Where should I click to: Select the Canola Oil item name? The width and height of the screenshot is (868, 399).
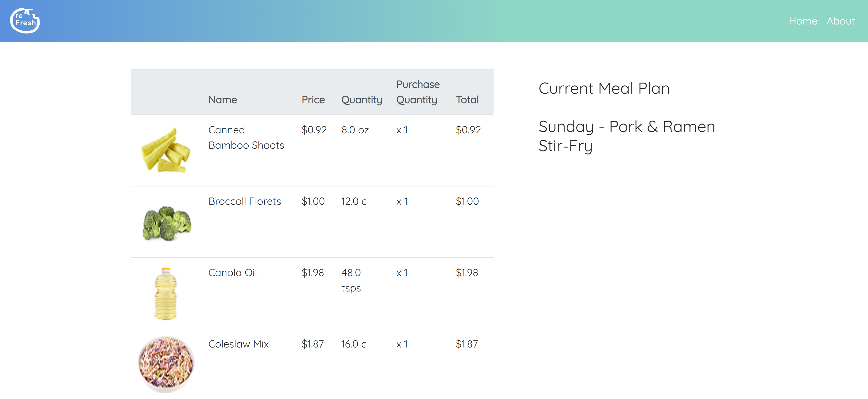(x=233, y=273)
